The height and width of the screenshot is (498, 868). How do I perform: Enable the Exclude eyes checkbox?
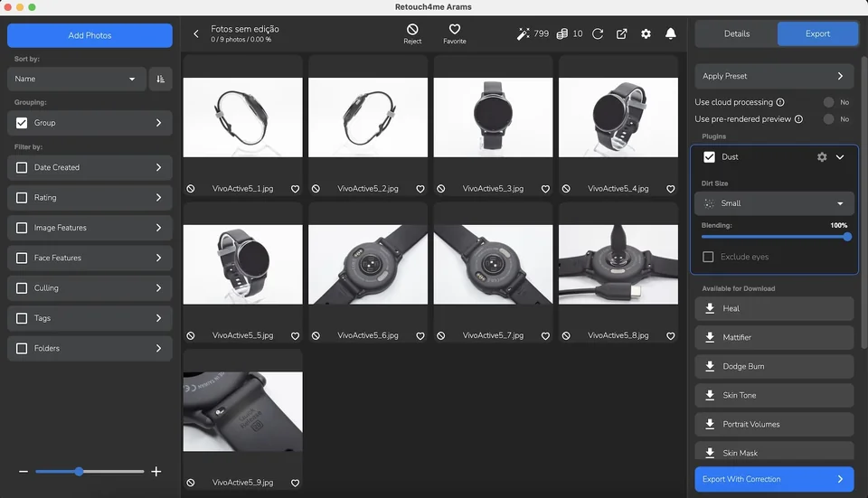[x=708, y=257]
